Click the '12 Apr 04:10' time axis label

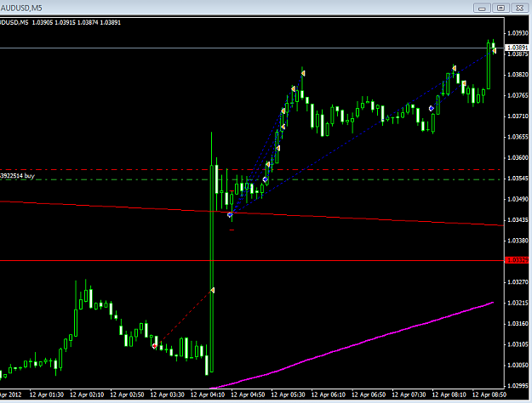pyautogui.click(x=208, y=394)
